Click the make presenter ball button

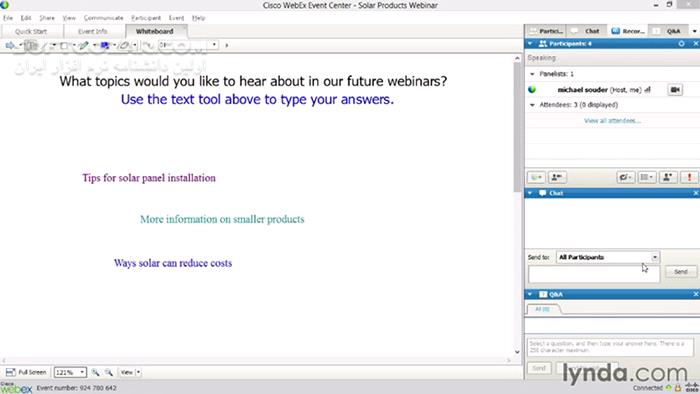(537, 178)
